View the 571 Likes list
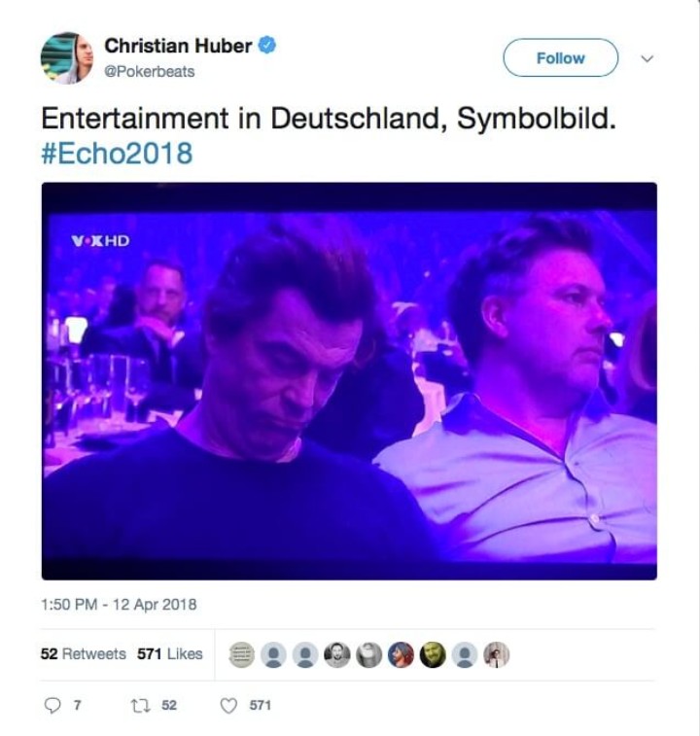 170,654
